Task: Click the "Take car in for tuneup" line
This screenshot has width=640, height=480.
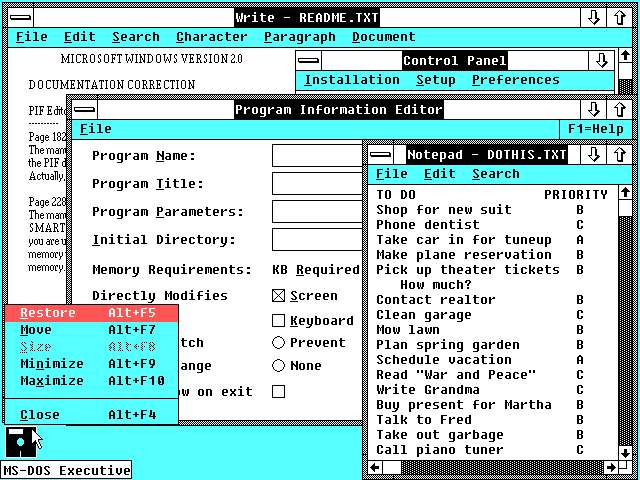Action: tap(464, 240)
